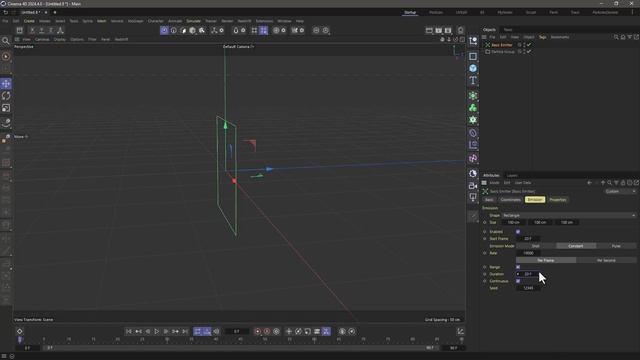Click the paint brush tool in left toolbar
Screen dimensions: 640x360
pos(6,122)
